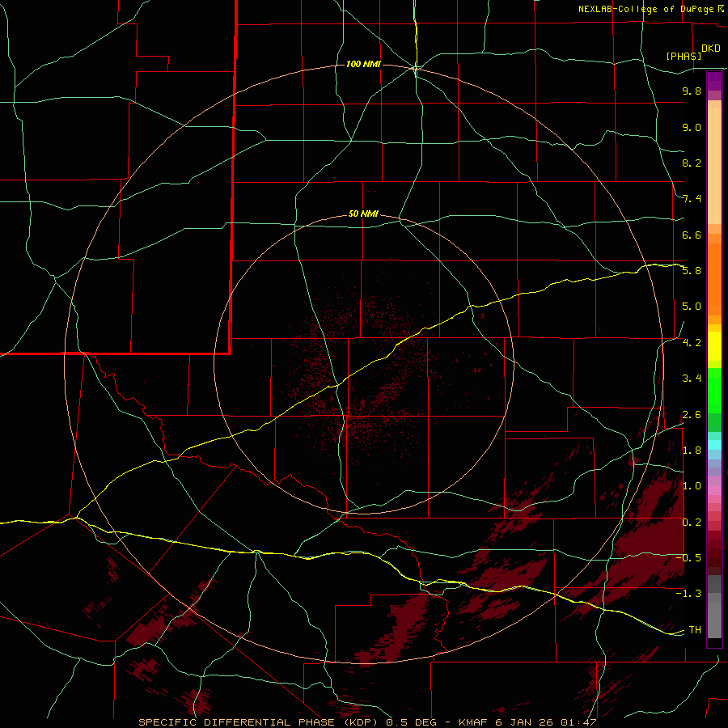Click the TH threshold label on scale
Image resolution: width=728 pixels, height=728 pixels.
(695, 630)
